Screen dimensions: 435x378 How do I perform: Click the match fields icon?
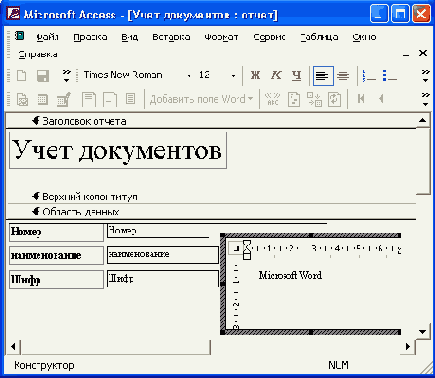coord(314,99)
